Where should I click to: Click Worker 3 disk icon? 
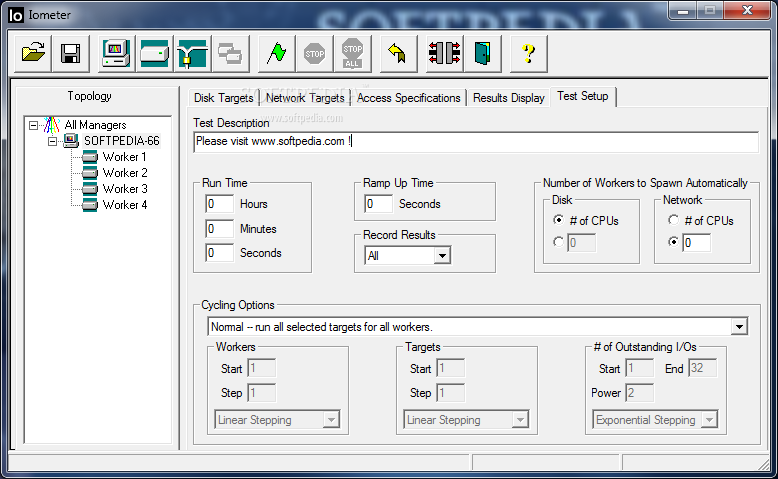click(90, 189)
